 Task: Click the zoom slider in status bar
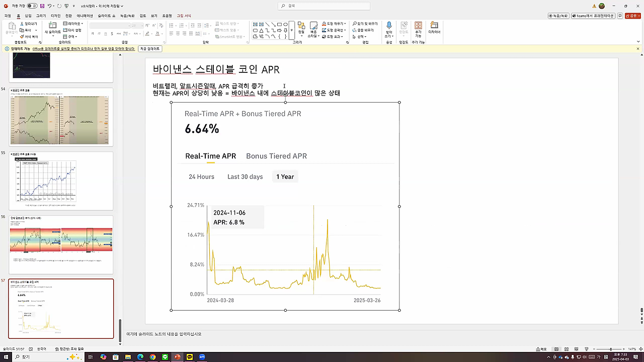(610, 349)
